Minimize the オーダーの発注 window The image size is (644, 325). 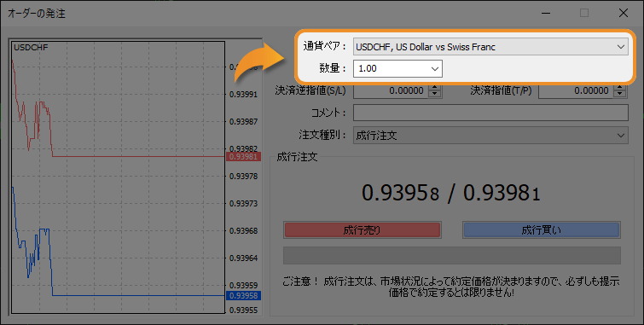(546, 13)
